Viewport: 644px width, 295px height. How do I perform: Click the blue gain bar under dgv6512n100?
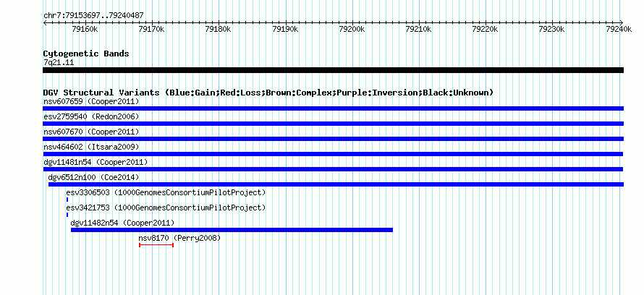pyautogui.click(x=336, y=184)
